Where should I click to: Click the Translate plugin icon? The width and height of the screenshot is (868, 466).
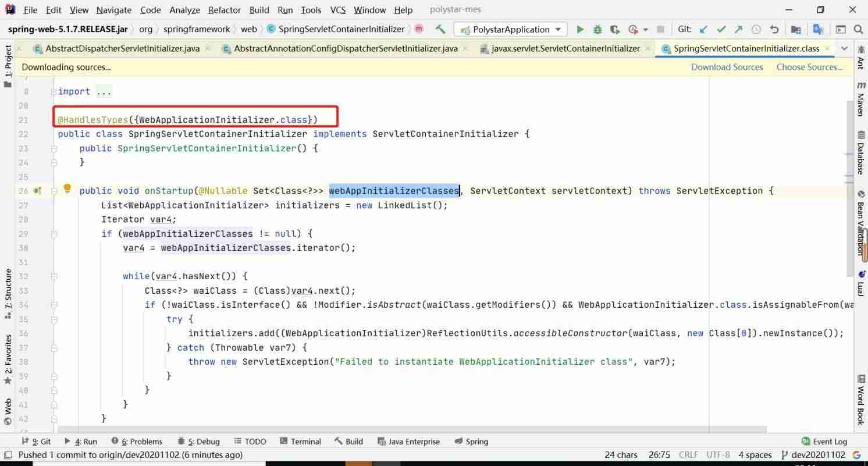click(x=818, y=29)
